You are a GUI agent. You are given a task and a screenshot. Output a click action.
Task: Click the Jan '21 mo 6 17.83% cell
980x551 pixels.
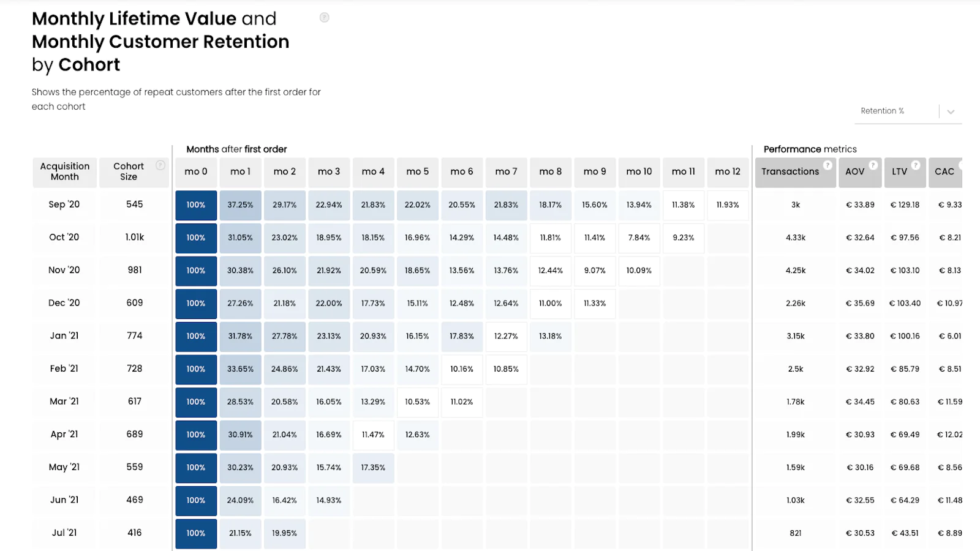pos(462,336)
